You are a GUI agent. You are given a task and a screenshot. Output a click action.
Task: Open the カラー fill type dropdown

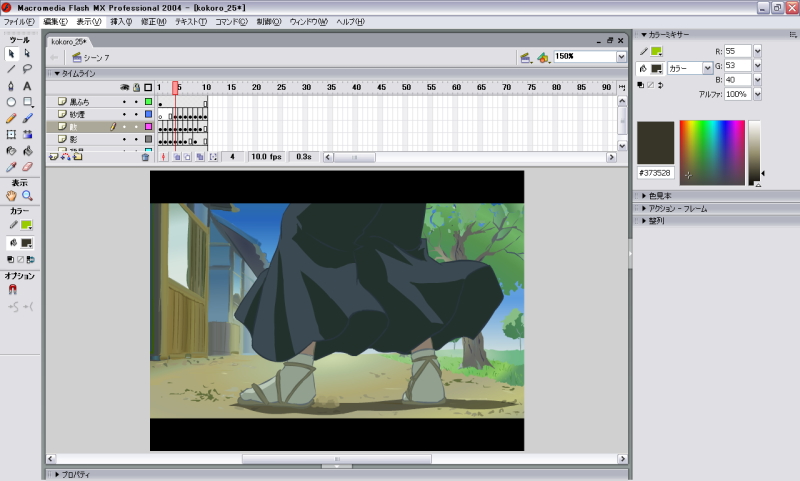pos(707,68)
